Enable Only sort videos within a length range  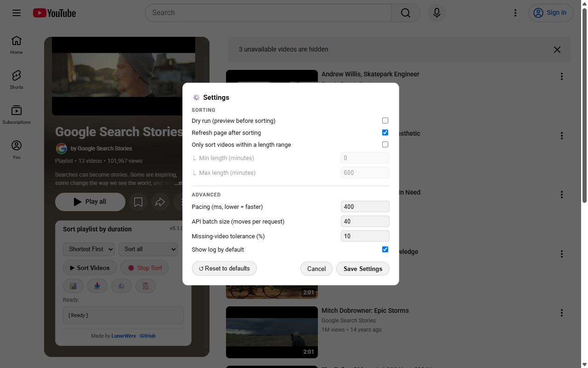[385, 144]
